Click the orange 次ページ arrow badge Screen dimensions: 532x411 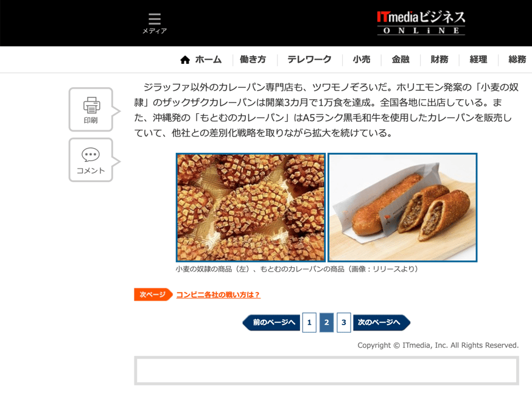click(153, 294)
